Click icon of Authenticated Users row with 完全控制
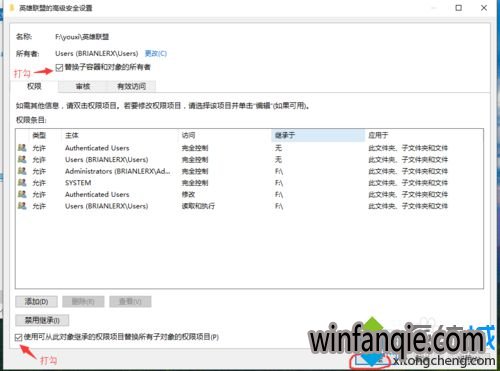Image resolution: width=500 pixels, height=371 pixels. click(x=22, y=148)
